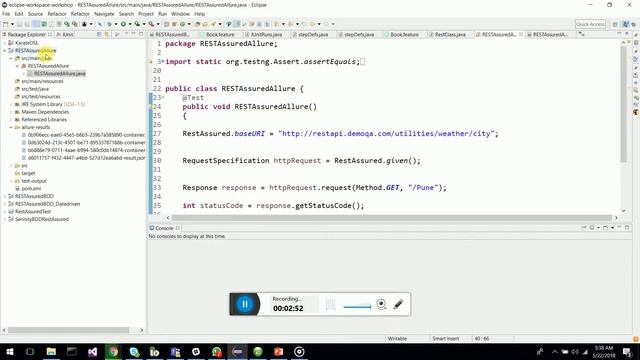Open action center notification icon
The height and width of the screenshot is (360, 640).
627,351
